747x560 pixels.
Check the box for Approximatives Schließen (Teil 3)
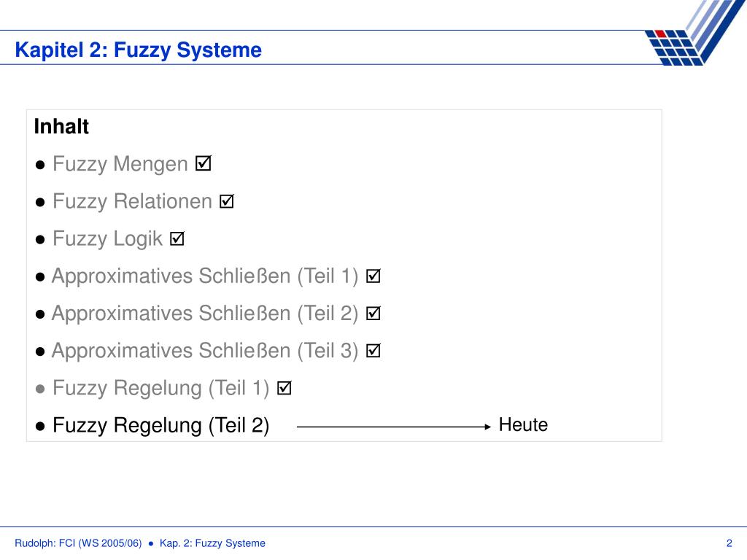[x=373, y=351]
